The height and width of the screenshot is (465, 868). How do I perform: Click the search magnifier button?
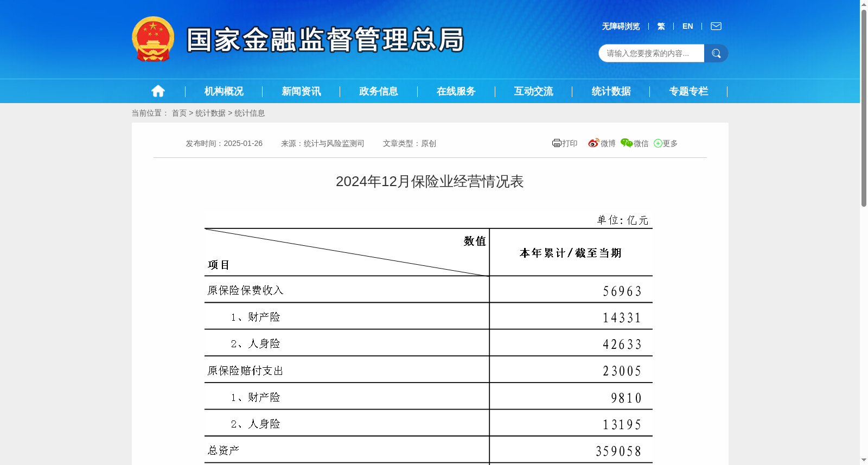716,53
